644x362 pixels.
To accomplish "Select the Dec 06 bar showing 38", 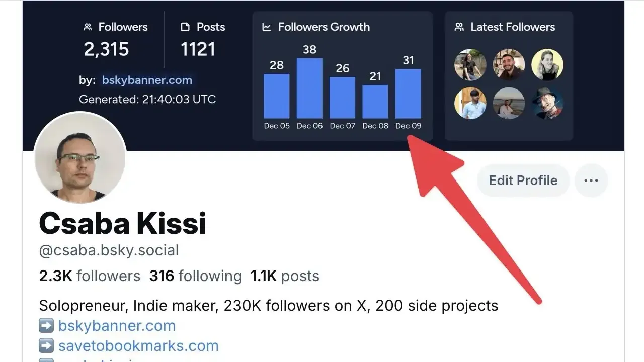I will pos(309,88).
